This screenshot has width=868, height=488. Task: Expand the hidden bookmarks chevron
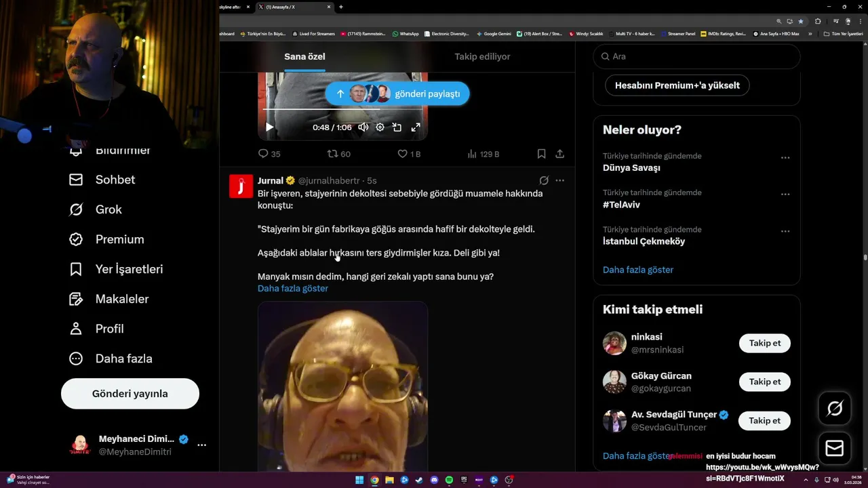tap(810, 33)
